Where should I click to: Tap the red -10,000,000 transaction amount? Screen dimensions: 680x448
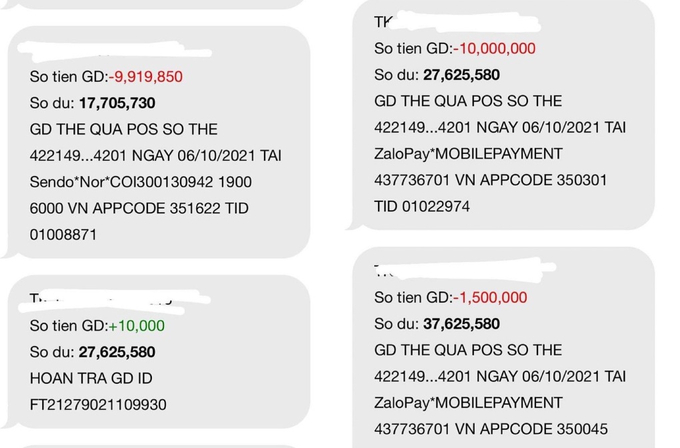click(494, 48)
